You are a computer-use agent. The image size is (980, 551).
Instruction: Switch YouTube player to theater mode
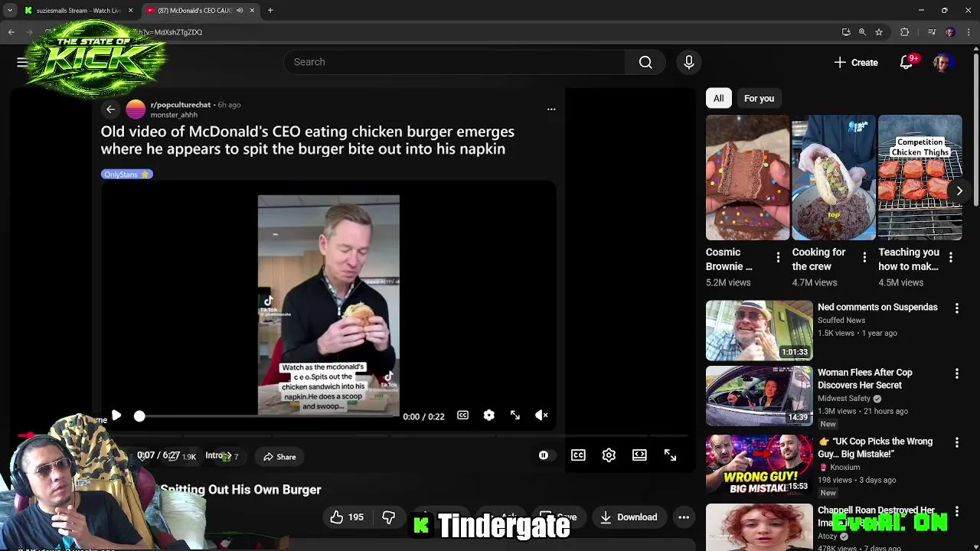coord(639,455)
